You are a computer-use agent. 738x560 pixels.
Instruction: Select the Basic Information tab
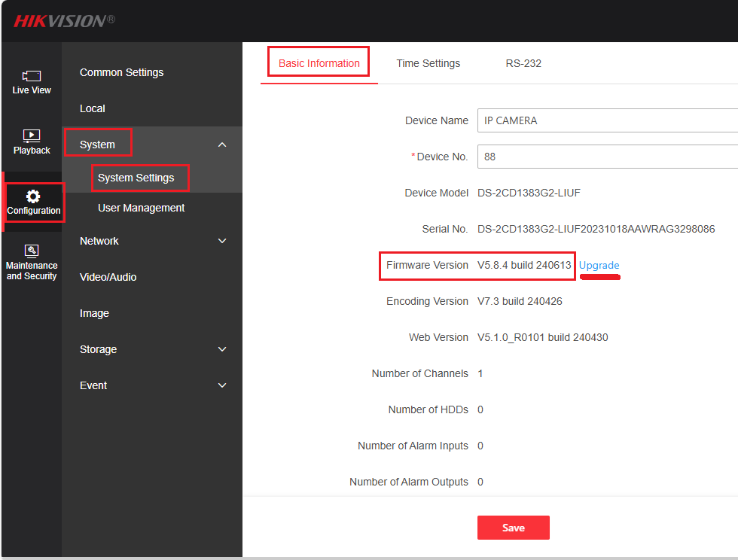319,63
